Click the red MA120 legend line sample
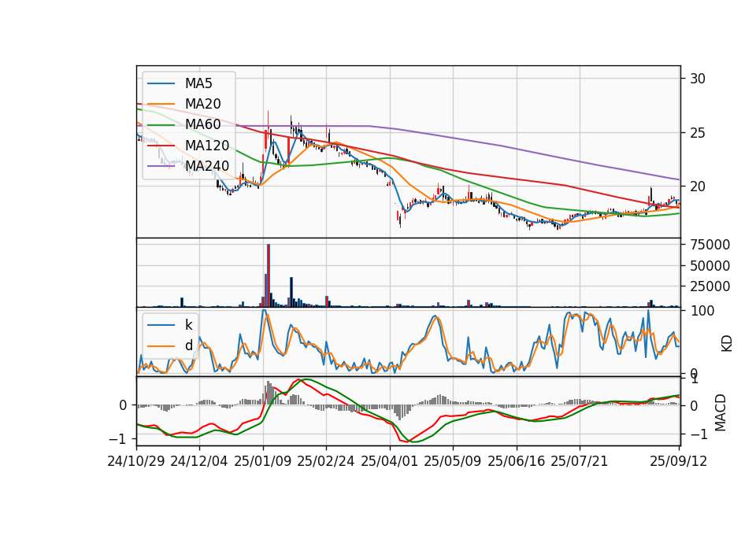Image resolution: width=756 pixels, height=543 pixels. (x=161, y=146)
